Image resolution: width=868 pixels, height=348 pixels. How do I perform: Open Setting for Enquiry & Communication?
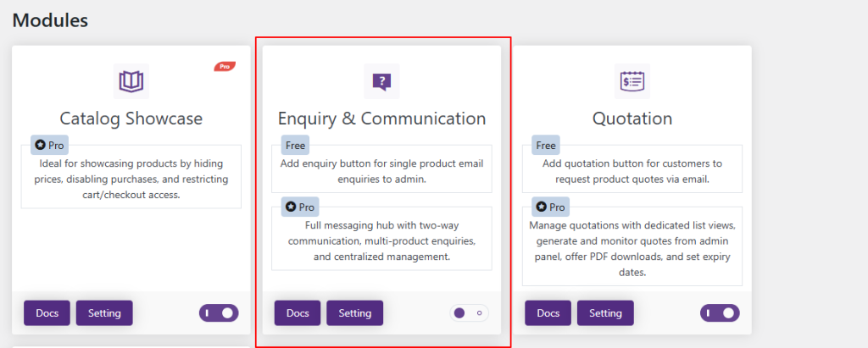click(x=355, y=313)
